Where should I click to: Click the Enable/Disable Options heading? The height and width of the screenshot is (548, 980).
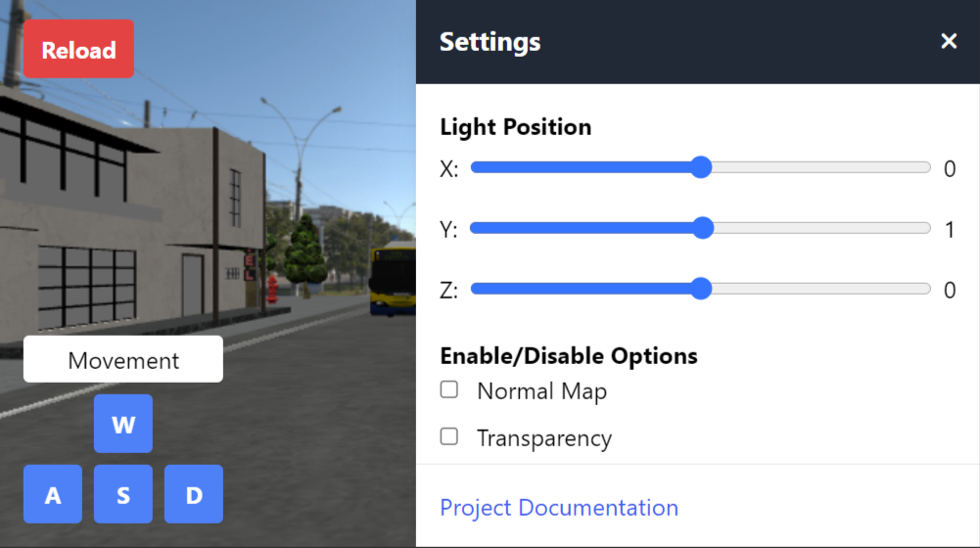pos(569,355)
